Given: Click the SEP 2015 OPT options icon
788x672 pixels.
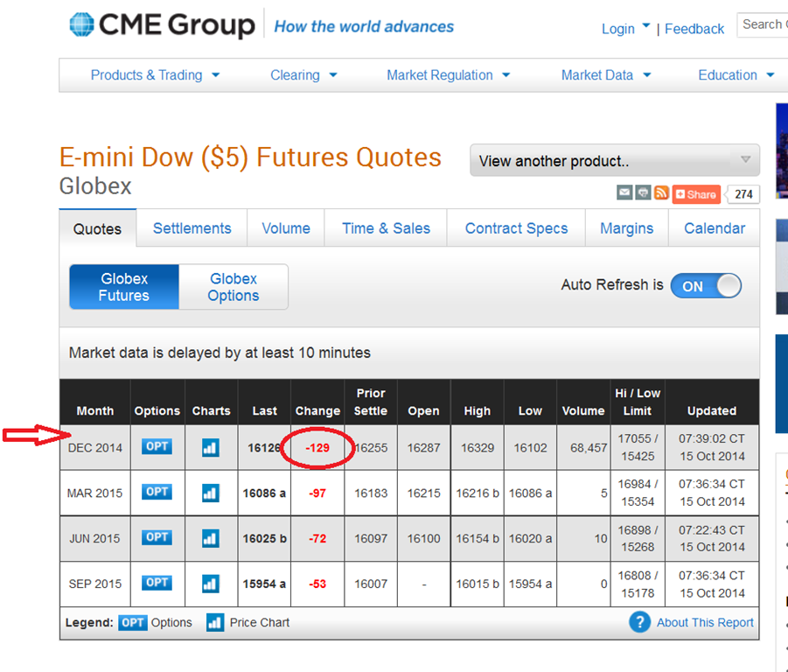Looking at the screenshot, I should 157,583.
